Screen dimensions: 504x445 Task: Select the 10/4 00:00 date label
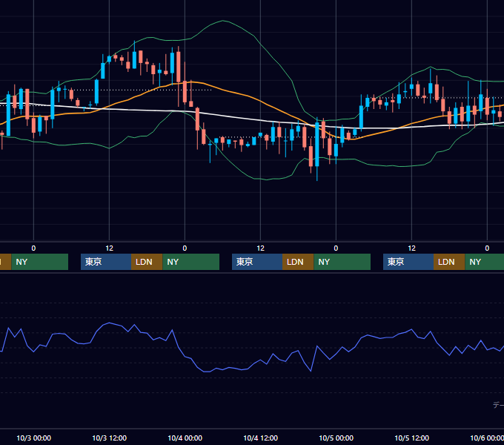click(185, 438)
